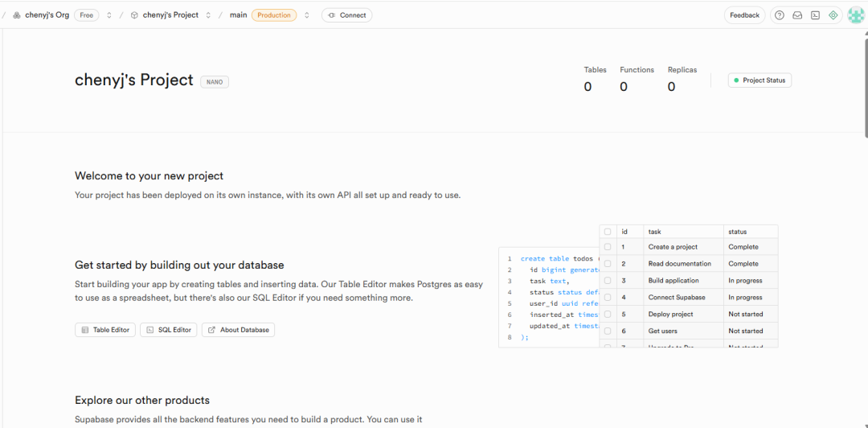
Task: Click the Production badge
Action: [274, 15]
